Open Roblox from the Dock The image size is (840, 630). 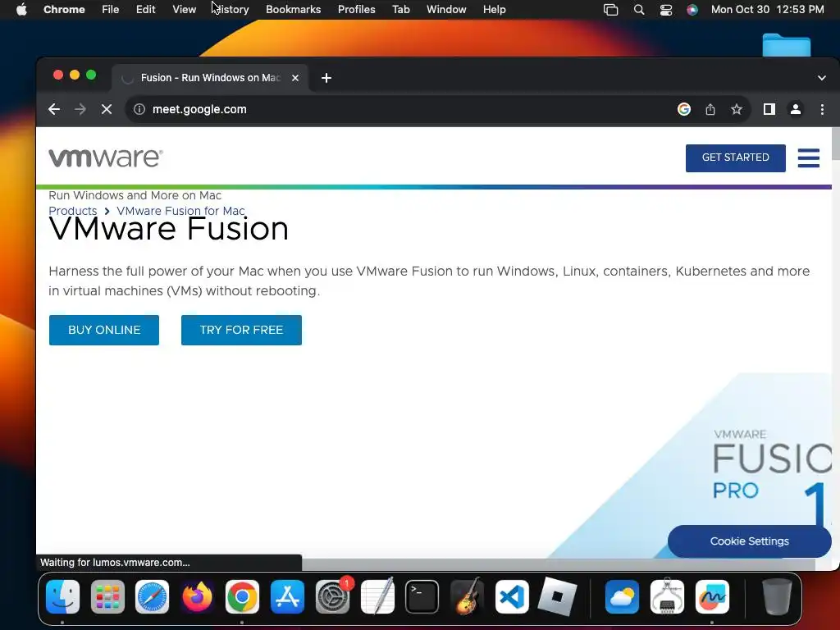[557, 597]
